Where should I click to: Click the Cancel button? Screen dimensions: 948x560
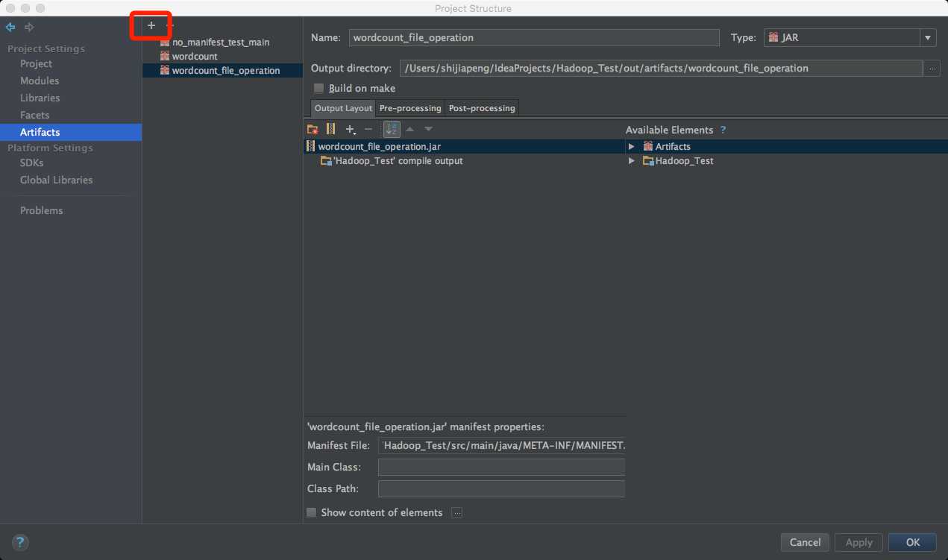(806, 542)
